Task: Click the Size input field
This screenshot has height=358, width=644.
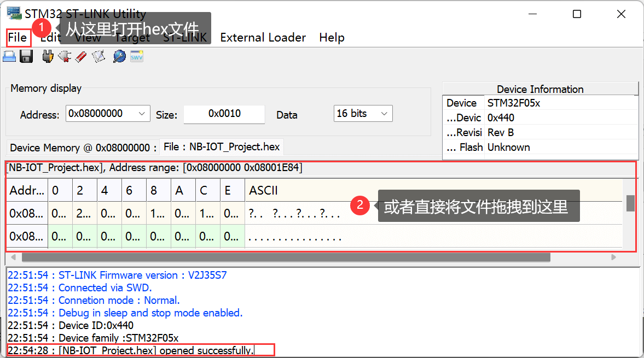Action: [x=224, y=114]
